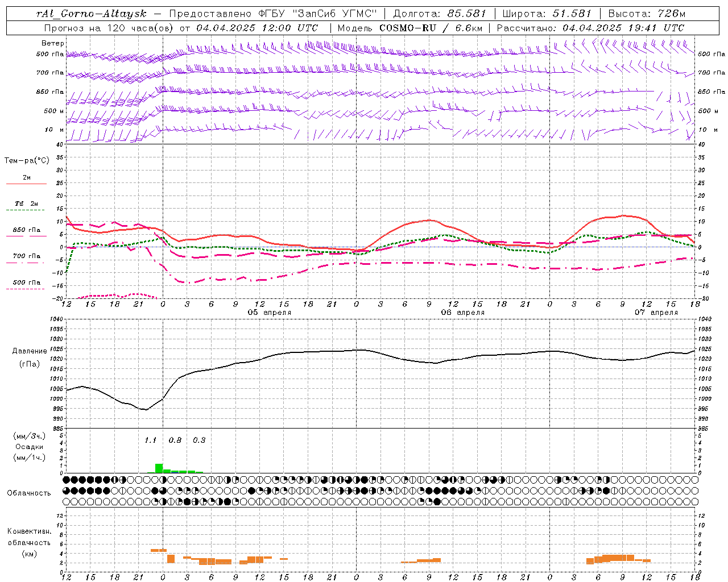Click the precipitation value '0.3'
The width and height of the screenshot is (728, 582).
[x=199, y=440]
